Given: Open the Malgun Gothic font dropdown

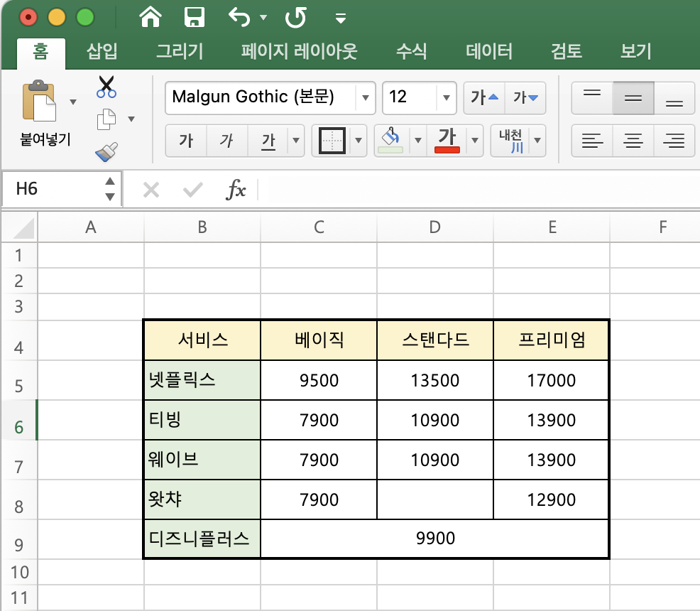Looking at the screenshot, I should tap(366, 98).
